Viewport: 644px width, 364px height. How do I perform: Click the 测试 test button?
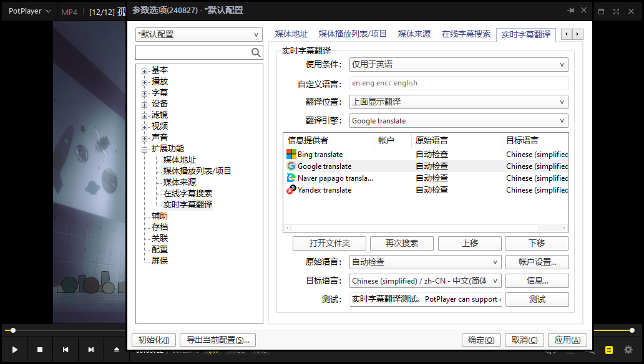pos(537,299)
